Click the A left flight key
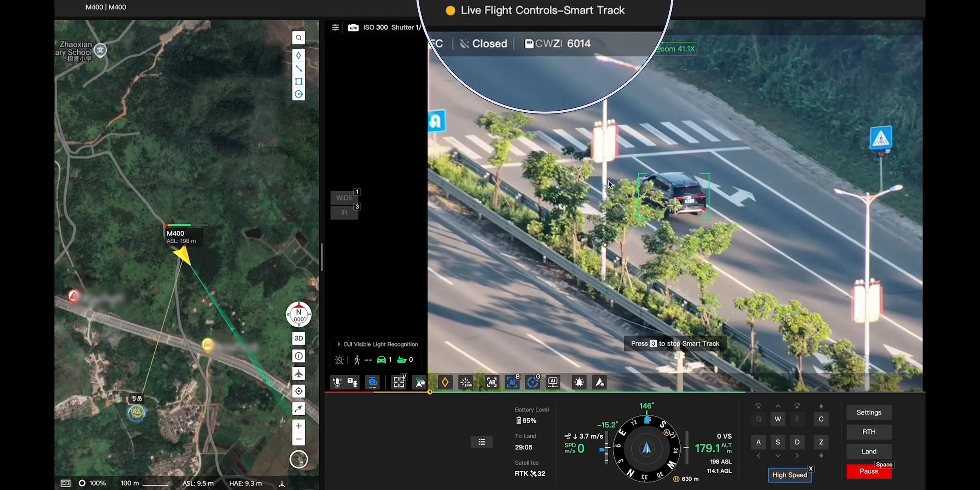Image resolution: width=980 pixels, height=490 pixels. tap(759, 442)
